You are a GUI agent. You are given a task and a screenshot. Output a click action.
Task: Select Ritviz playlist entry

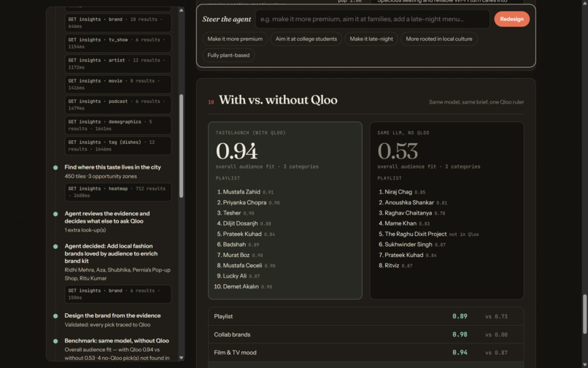click(392, 266)
